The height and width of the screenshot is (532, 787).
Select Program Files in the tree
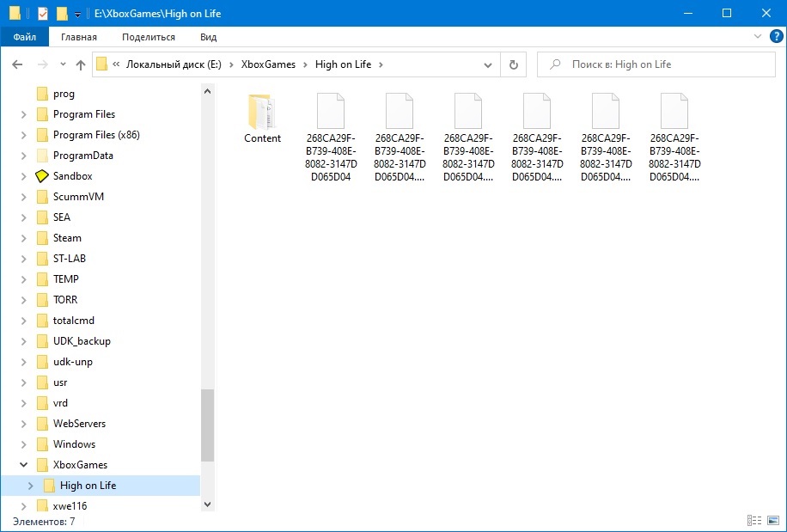click(84, 114)
